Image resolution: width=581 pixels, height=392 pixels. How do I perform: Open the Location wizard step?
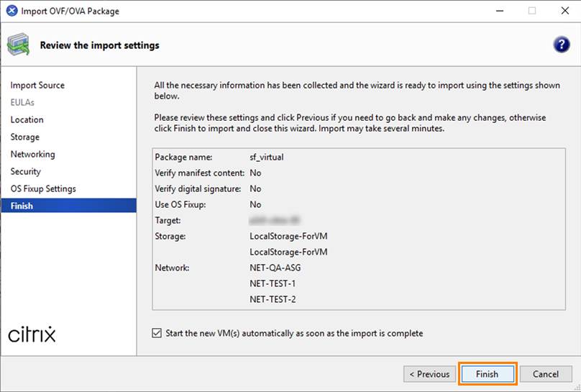[27, 119]
